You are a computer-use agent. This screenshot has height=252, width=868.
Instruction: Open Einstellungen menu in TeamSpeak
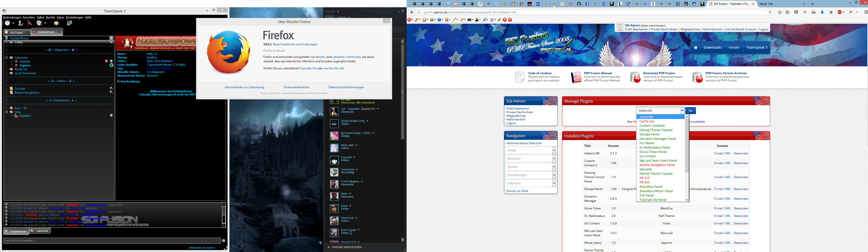75,17
